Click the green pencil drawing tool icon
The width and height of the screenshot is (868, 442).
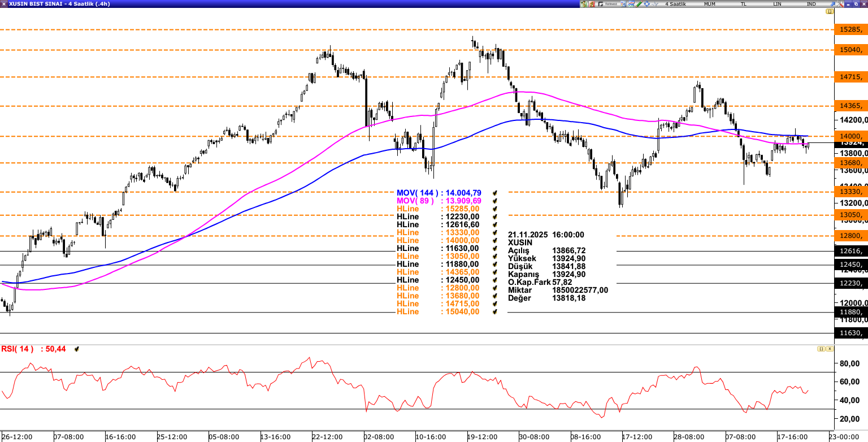point(639,4)
